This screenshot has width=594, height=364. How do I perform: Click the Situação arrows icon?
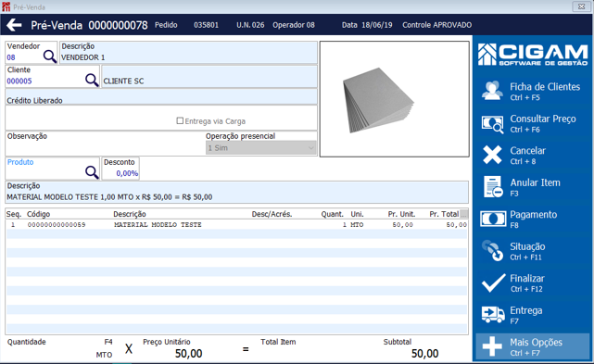point(492,251)
